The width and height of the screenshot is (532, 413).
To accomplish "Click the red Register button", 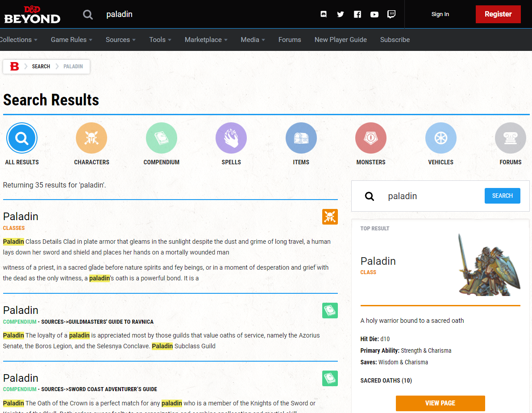I will [498, 14].
